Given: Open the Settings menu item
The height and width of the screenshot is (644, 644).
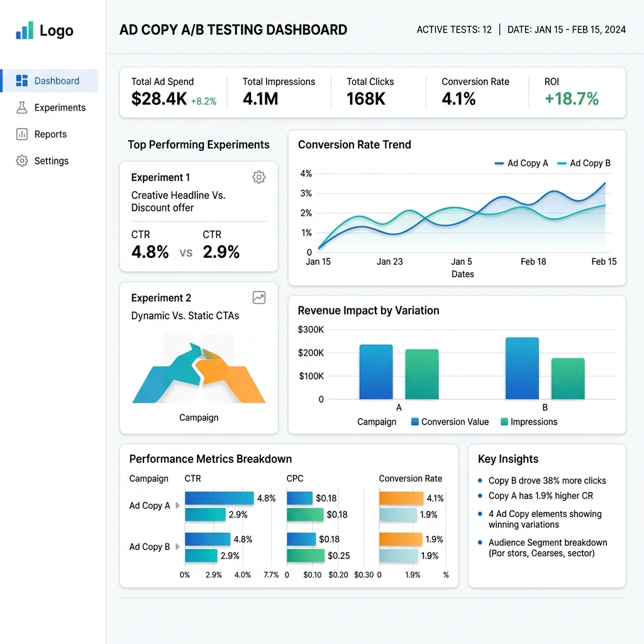Looking at the screenshot, I should 50,161.
